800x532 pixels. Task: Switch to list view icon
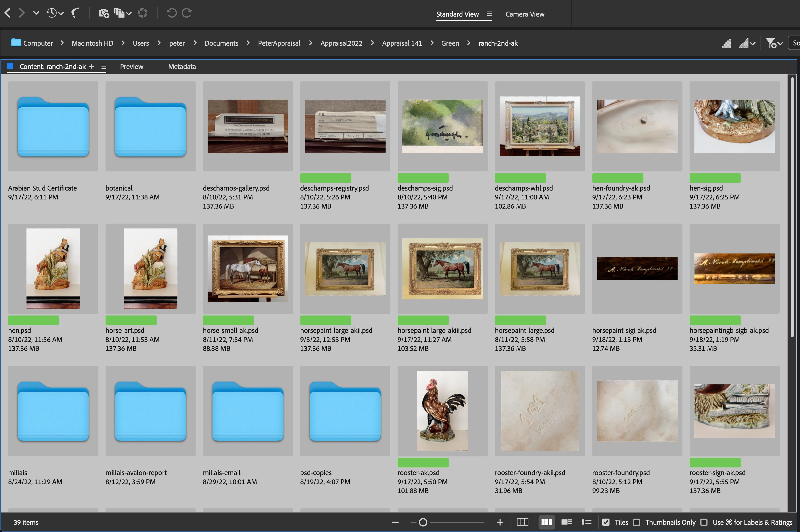[586, 522]
